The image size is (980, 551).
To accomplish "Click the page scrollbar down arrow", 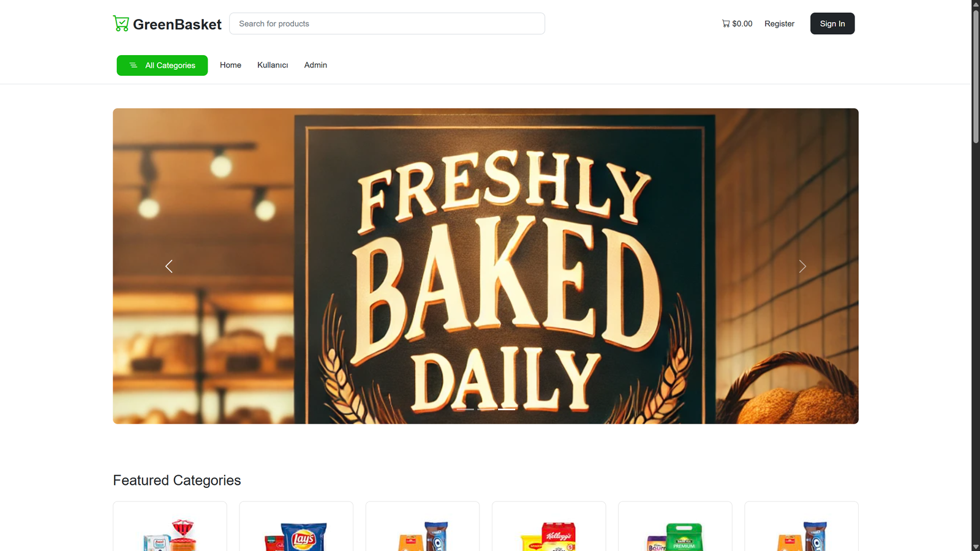I will point(976,546).
